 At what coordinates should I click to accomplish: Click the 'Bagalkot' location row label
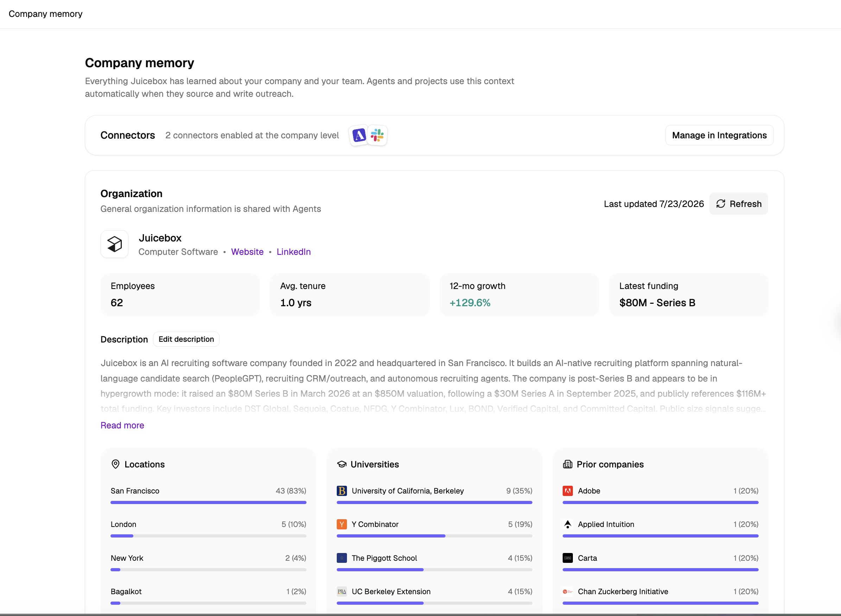click(x=126, y=591)
